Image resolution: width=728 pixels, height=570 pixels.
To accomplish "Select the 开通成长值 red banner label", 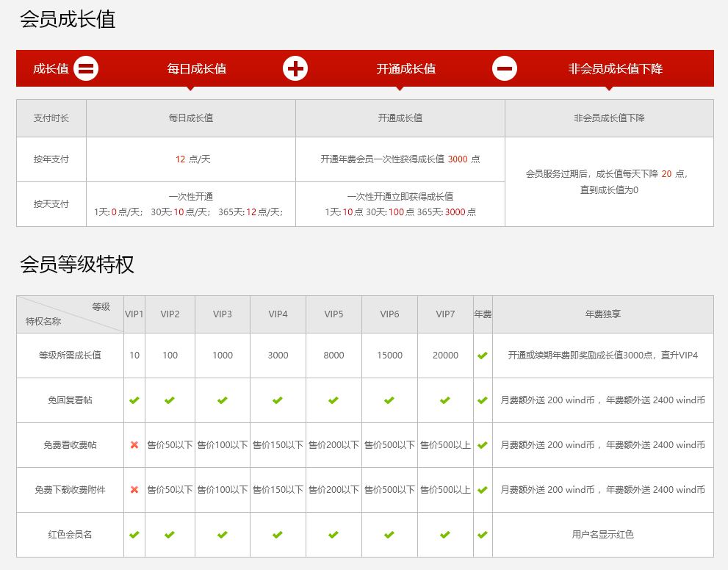I will 406,69.
